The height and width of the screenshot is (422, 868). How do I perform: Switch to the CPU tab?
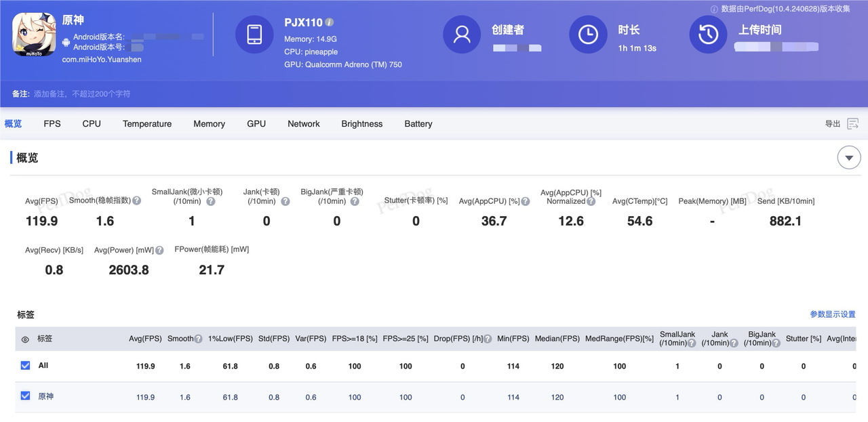(92, 123)
